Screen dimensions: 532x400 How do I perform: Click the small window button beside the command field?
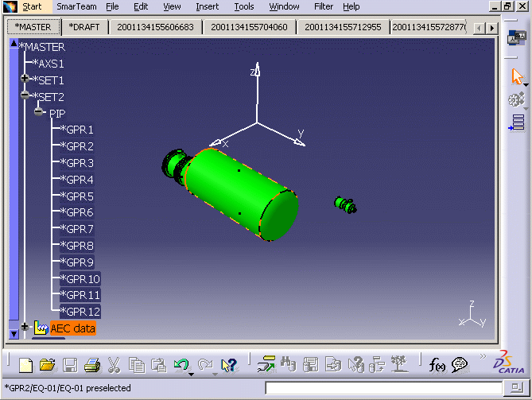click(x=516, y=388)
